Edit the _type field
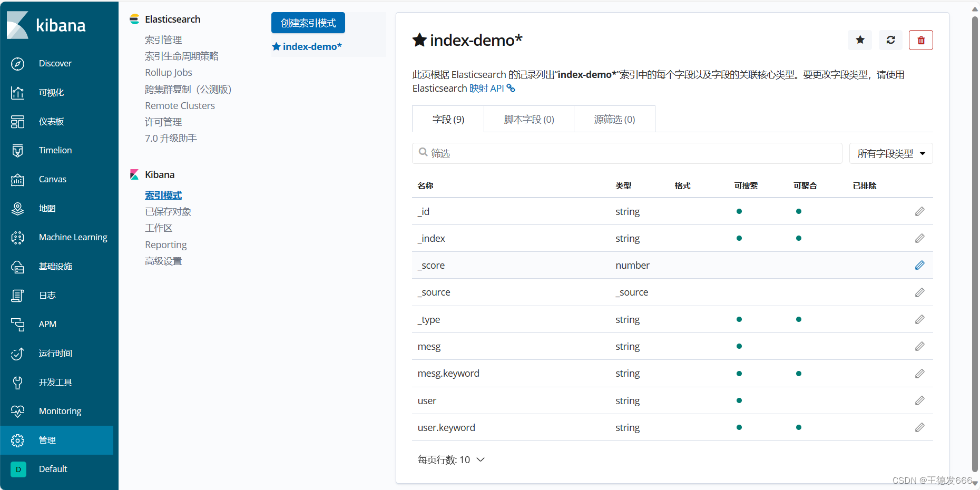 coord(919,319)
